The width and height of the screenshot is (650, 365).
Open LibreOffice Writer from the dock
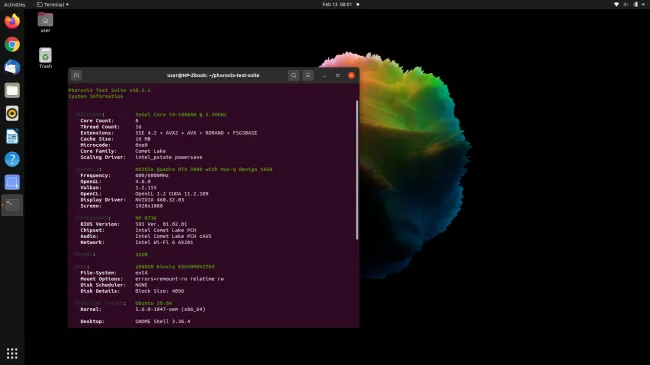[x=12, y=136]
